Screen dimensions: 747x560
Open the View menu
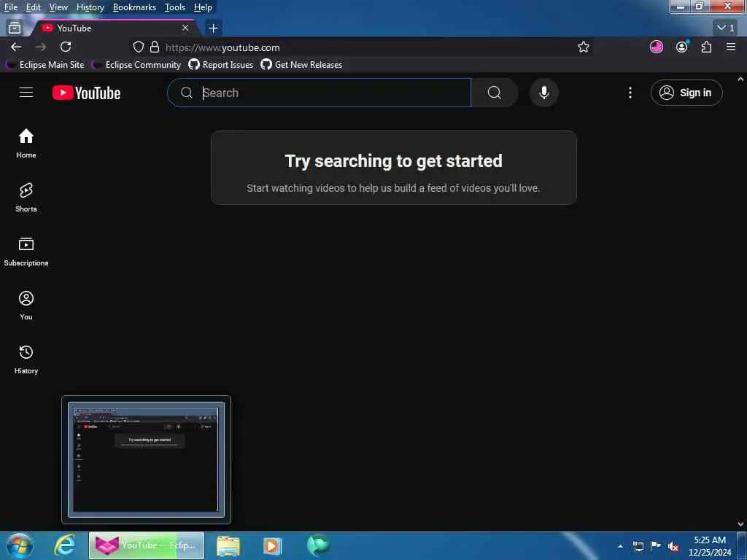point(58,7)
